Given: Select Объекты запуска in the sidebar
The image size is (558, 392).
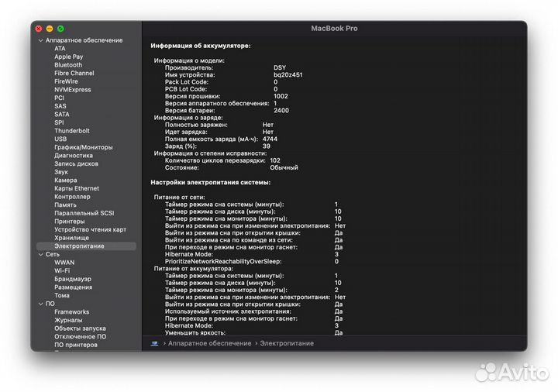Looking at the screenshot, I should point(80,328).
